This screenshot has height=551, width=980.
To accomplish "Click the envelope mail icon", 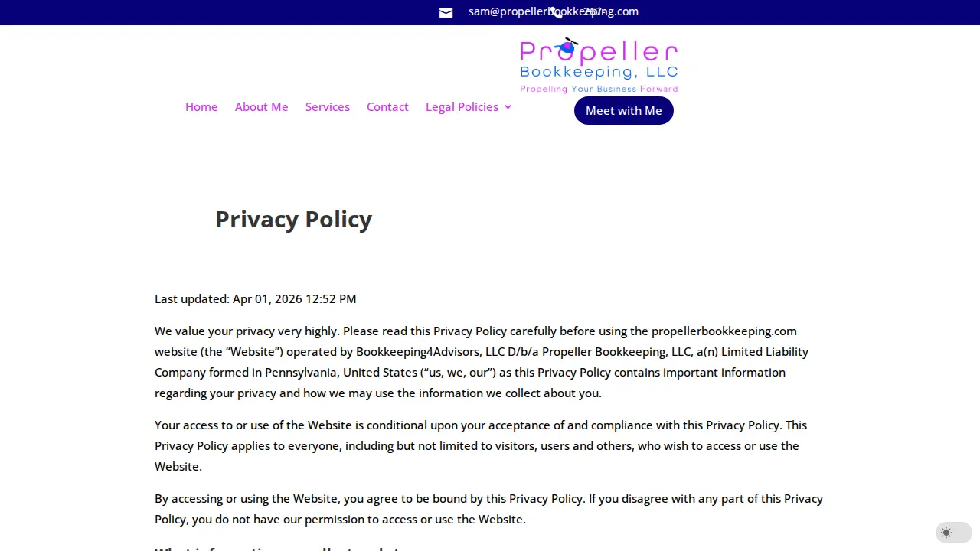I will [446, 12].
